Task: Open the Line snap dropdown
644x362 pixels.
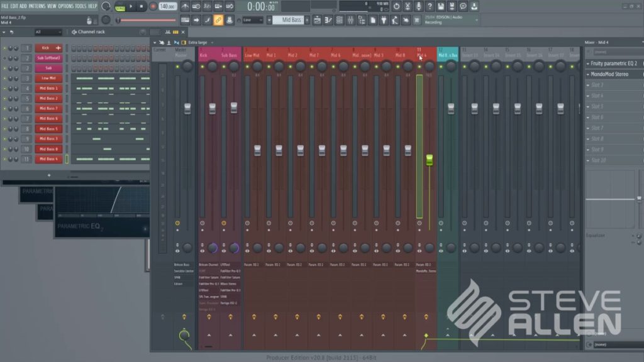Action: click(253, 20)
